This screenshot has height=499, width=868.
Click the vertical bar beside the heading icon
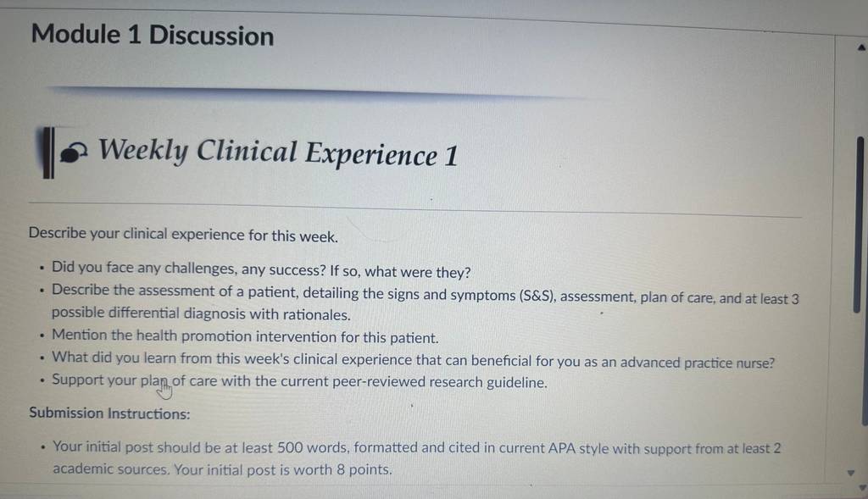(48, 152)
